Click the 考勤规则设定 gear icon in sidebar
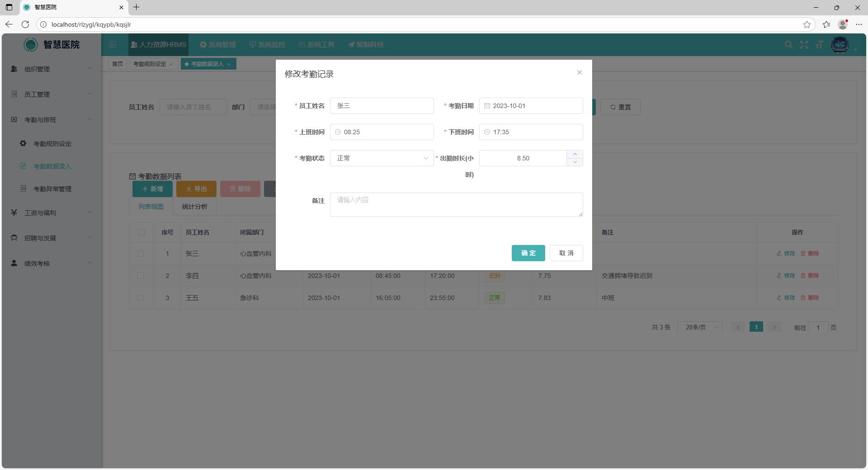The width and height of the screenshot is (868, 470). click(x=23, y=143)
